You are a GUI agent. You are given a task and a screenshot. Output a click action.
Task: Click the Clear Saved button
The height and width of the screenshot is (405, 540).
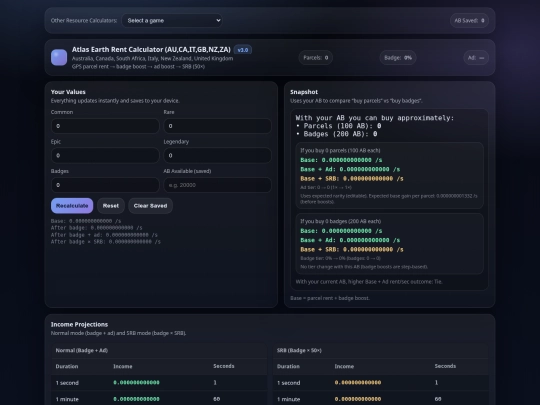pos(150,206)
